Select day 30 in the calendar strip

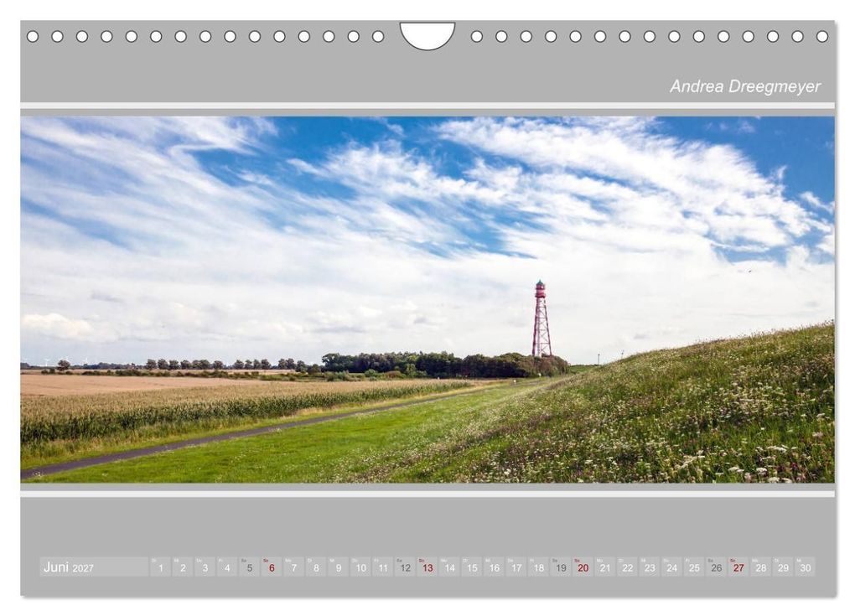pyautogui.click(x=806, y=567)
